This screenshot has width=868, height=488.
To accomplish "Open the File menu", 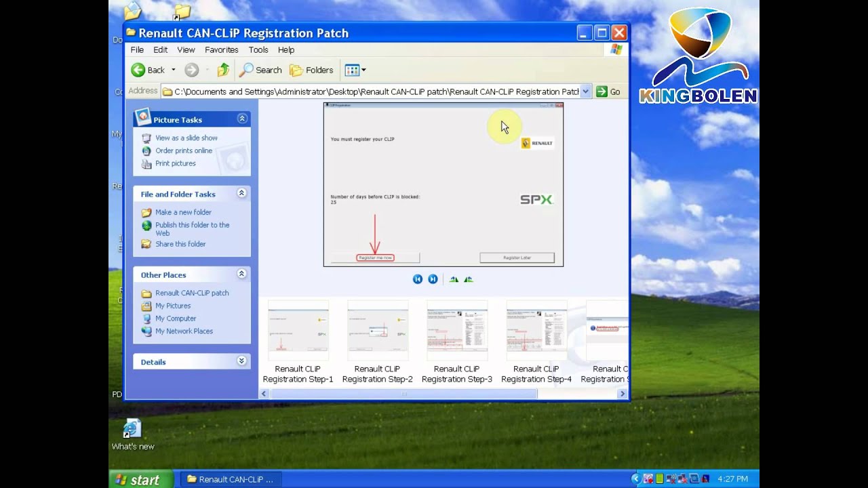I will [x=137, y=49].
